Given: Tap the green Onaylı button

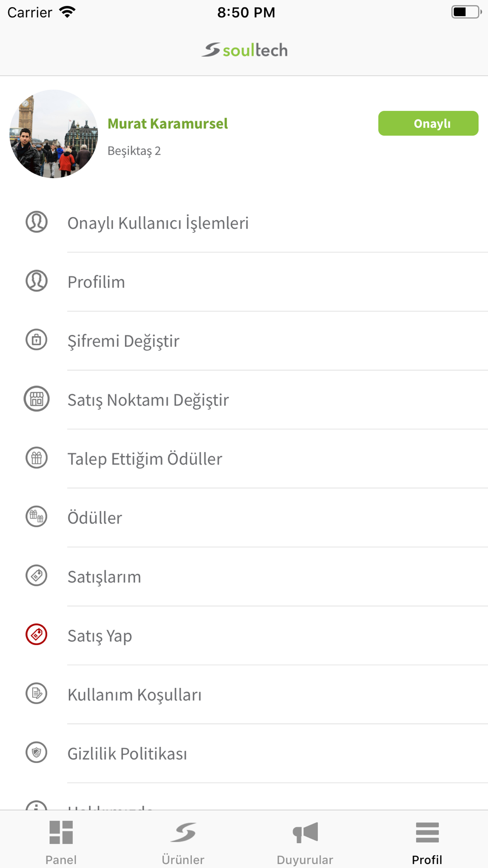Looking at the screenshot, I should [x=428, y=123].
